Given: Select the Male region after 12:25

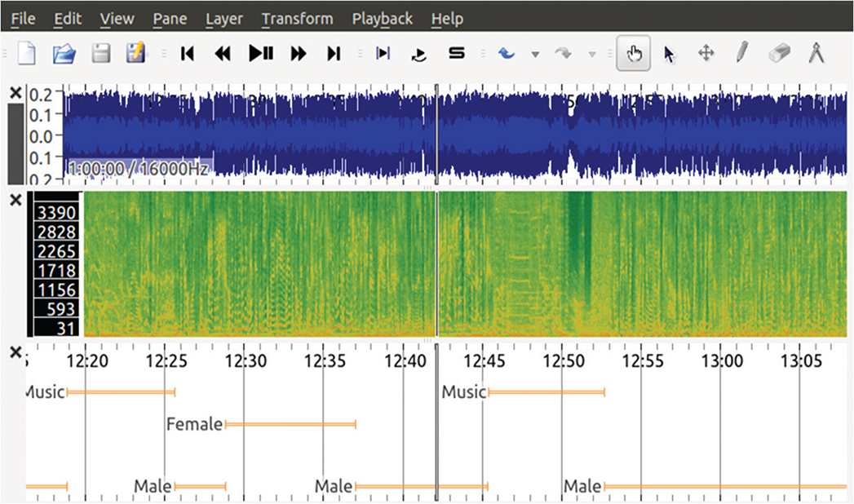Looking at the screenshot, I should pyautogui.click(x=201, y=486).
